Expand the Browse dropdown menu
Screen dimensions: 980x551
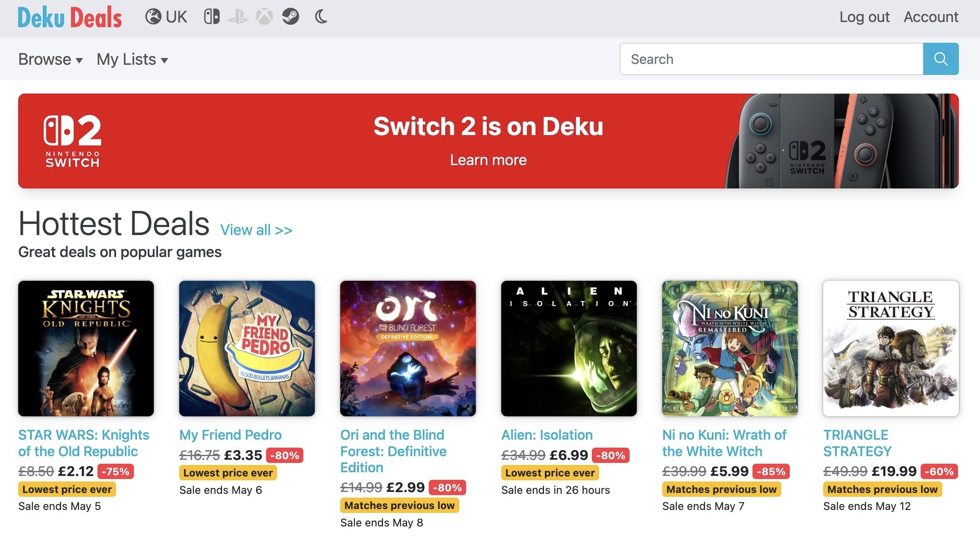[50, 59]
